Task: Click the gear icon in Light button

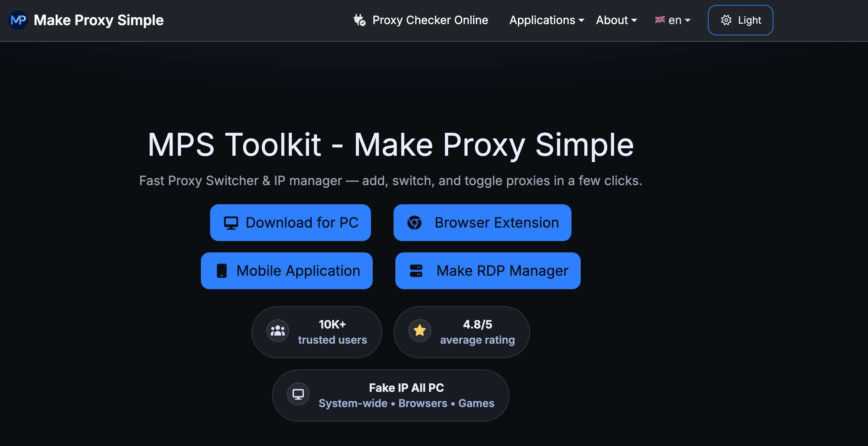Action: point(726,20)
